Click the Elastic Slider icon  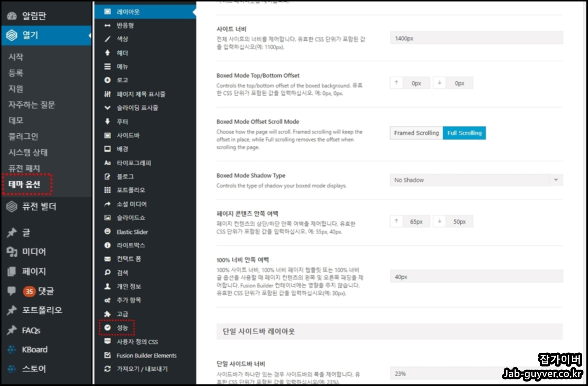pyautogui.click(x=107, y=232)
